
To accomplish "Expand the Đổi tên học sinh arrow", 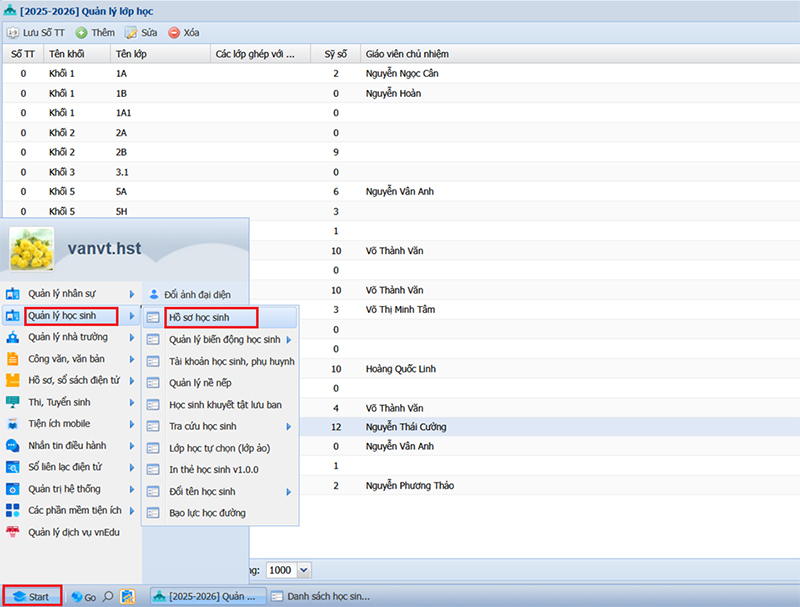I will coord(289,492).
